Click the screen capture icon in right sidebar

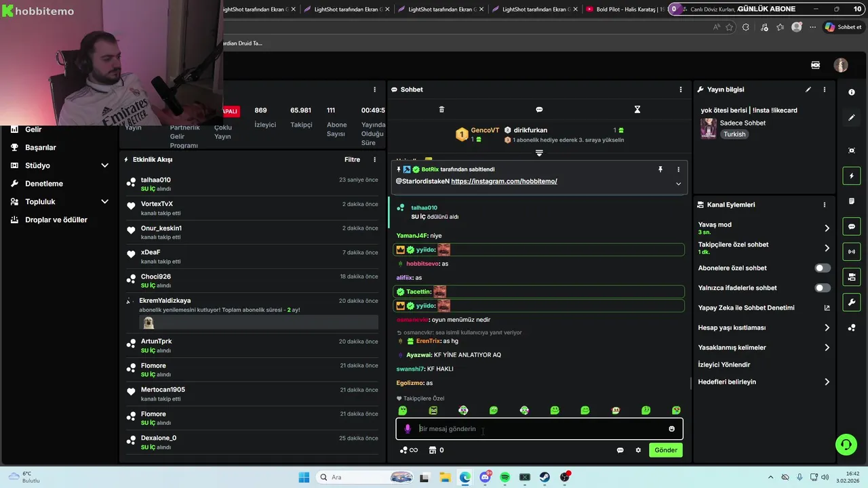click(x=852, y=150)
